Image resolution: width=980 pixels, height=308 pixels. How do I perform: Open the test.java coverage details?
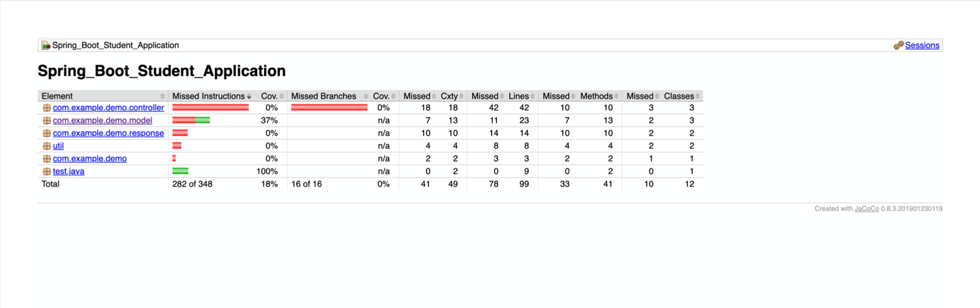point(68,171)
